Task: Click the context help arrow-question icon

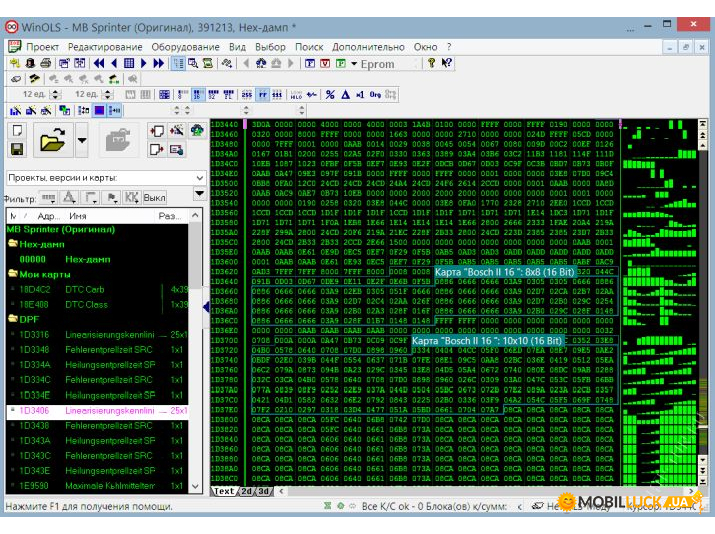Action: [x=446, y=63]
